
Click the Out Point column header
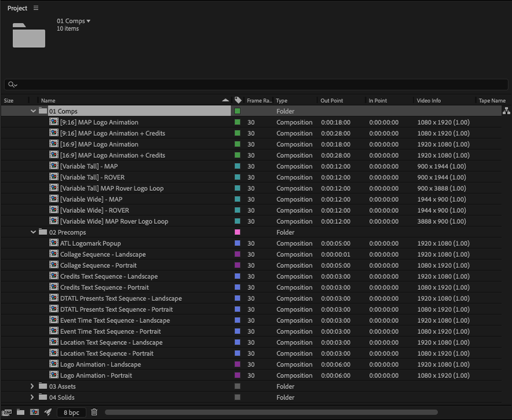[x=332, y=101]
